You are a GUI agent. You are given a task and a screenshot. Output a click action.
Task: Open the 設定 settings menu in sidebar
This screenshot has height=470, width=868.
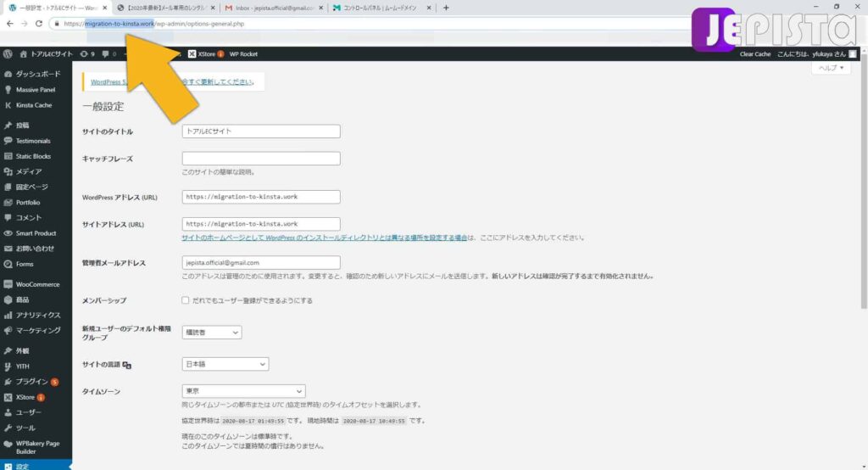tap(36, 466)
